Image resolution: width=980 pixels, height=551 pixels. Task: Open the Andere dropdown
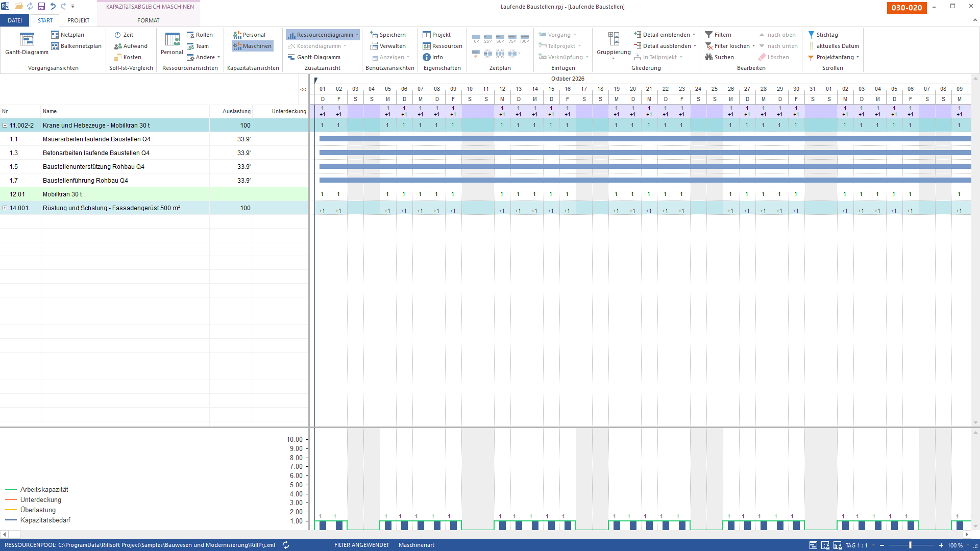204,57
